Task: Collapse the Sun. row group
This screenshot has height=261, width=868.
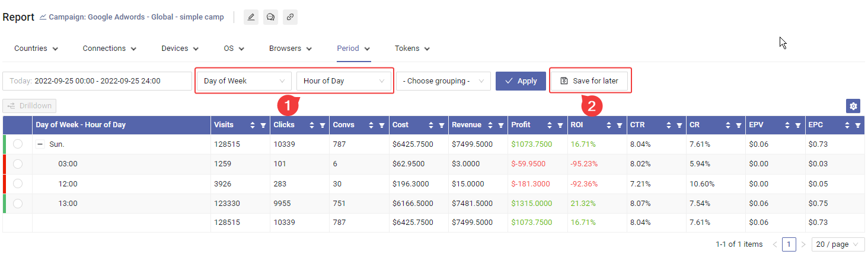Action: [x=40, y=144]
